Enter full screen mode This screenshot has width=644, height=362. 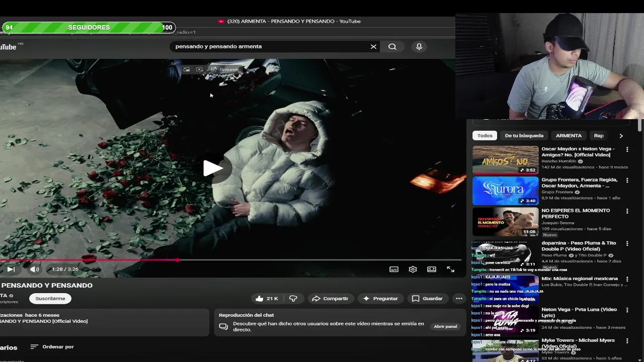[451, 269]
